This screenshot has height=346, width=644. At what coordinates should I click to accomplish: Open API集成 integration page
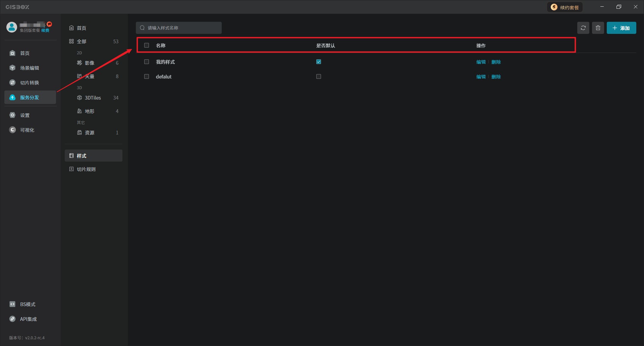pyautogui.click(x=28, y=319)
